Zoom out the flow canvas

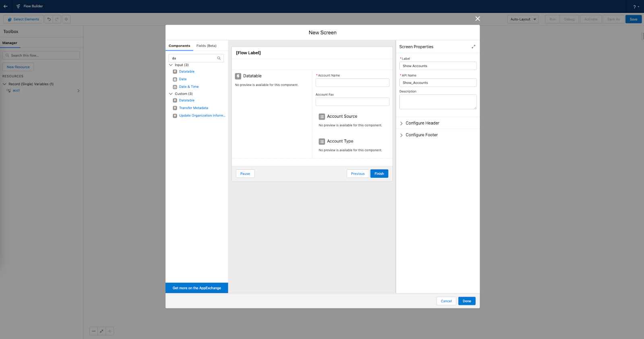pos(94,331)
